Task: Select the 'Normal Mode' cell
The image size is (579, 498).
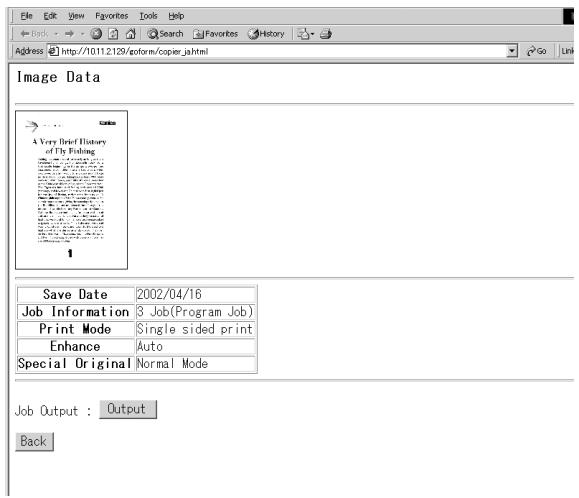Action: (x=196, y=364)
